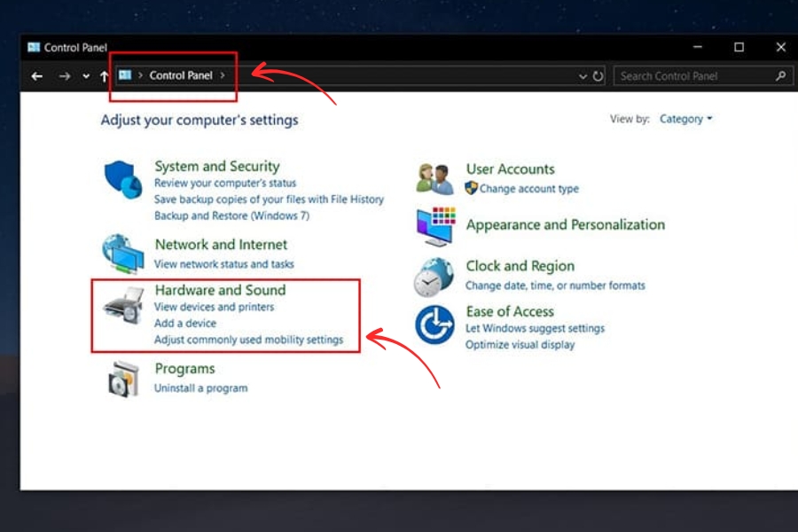Click the Clock and Region globe icon
This screenshot has height=532, width=798.
(x=434, y=277)
